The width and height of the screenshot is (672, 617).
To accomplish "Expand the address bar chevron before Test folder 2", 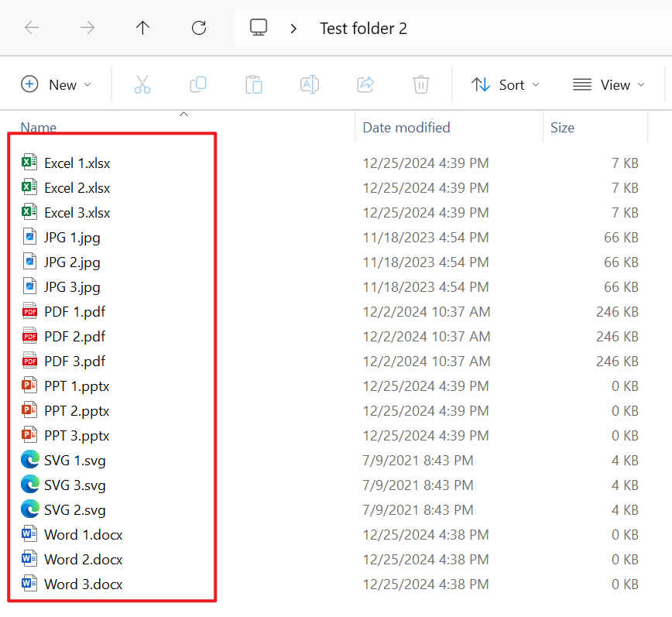I will coord(293,29).
